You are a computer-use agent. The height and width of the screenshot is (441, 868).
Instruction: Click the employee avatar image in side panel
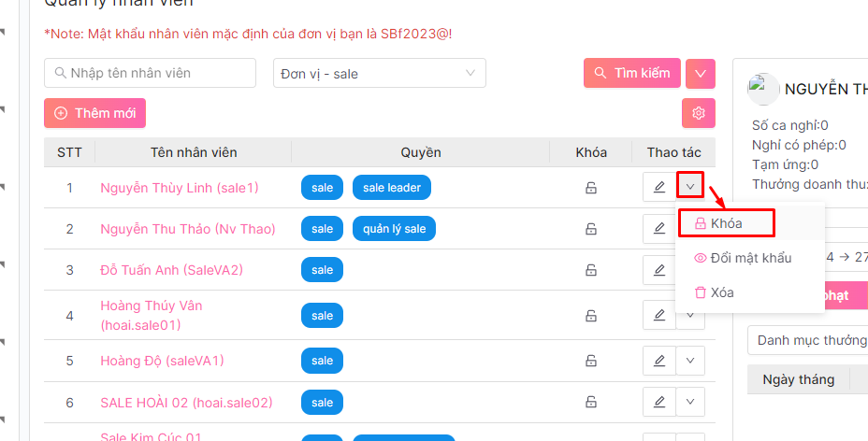pos(763,89)
